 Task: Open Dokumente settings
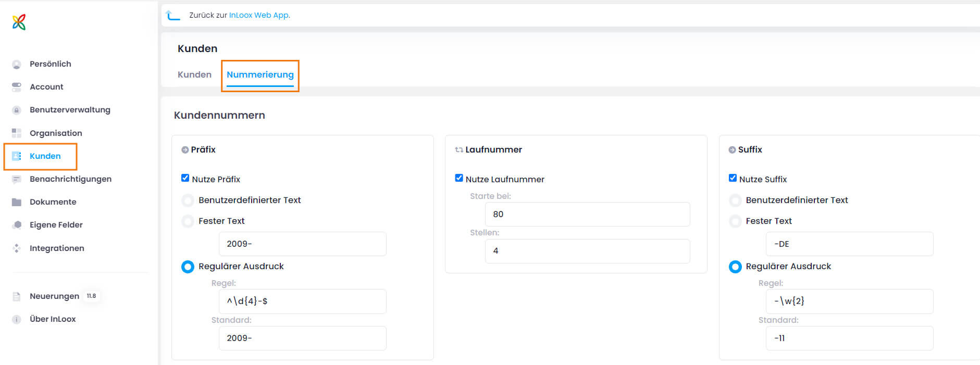(x=53, y=202)
